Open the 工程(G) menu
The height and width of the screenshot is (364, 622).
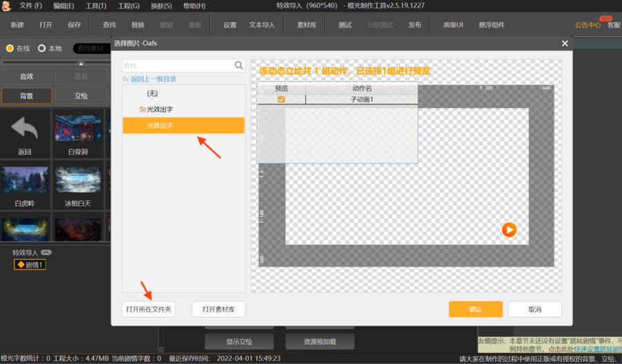[x=129, y=6]
